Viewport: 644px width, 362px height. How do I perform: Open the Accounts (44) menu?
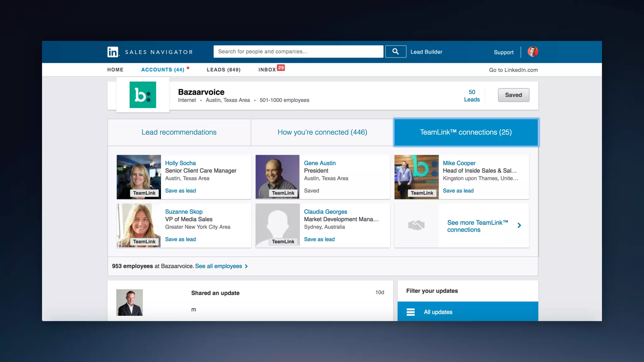[x=163, y=70]
